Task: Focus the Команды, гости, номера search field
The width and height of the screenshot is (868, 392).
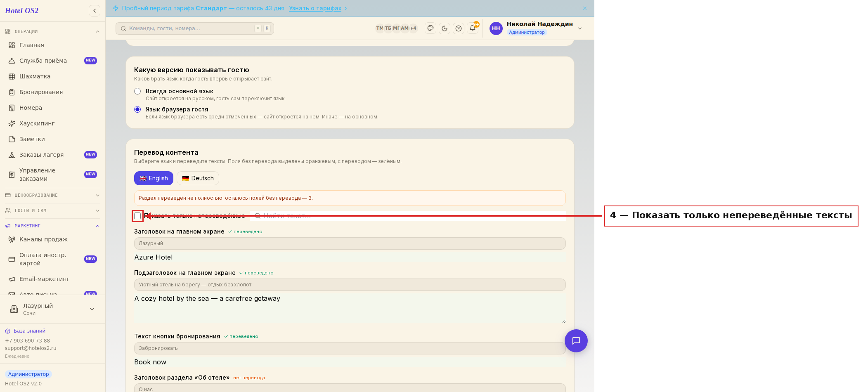Action: 195,28
